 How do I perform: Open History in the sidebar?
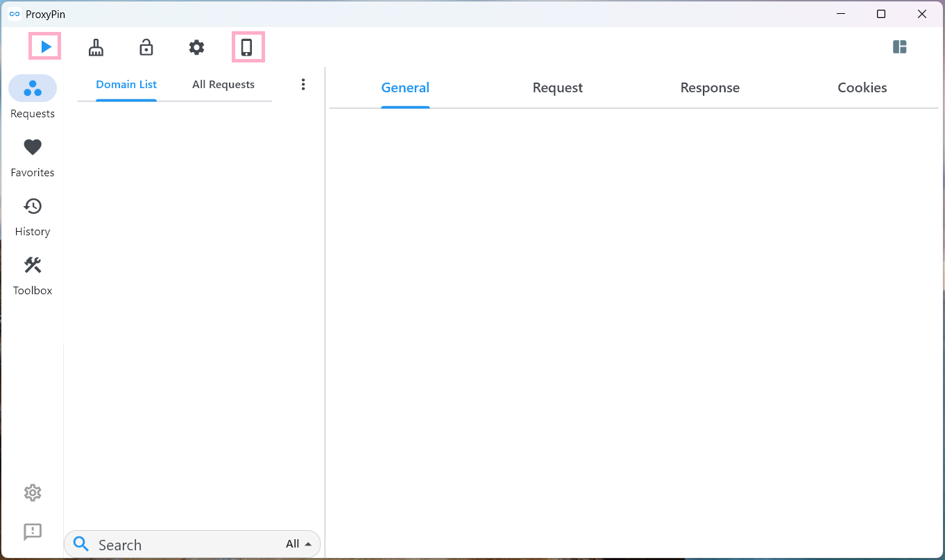[x=33, y=217]
